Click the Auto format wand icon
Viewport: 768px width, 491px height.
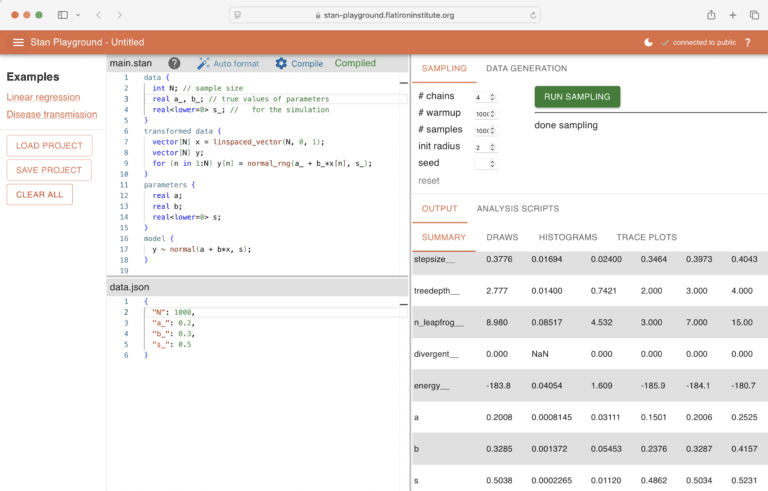[203, 63]
